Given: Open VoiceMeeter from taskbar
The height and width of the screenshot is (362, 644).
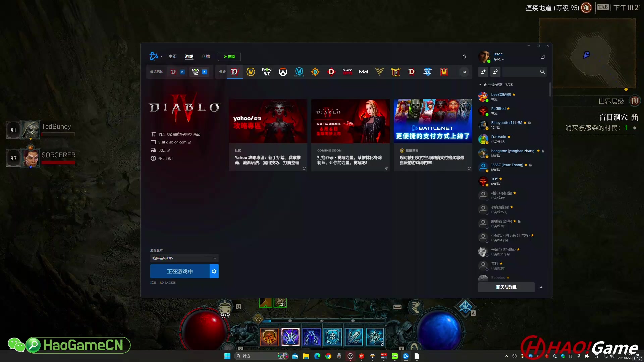Looking at the screenshot, I should click(384, 356).
